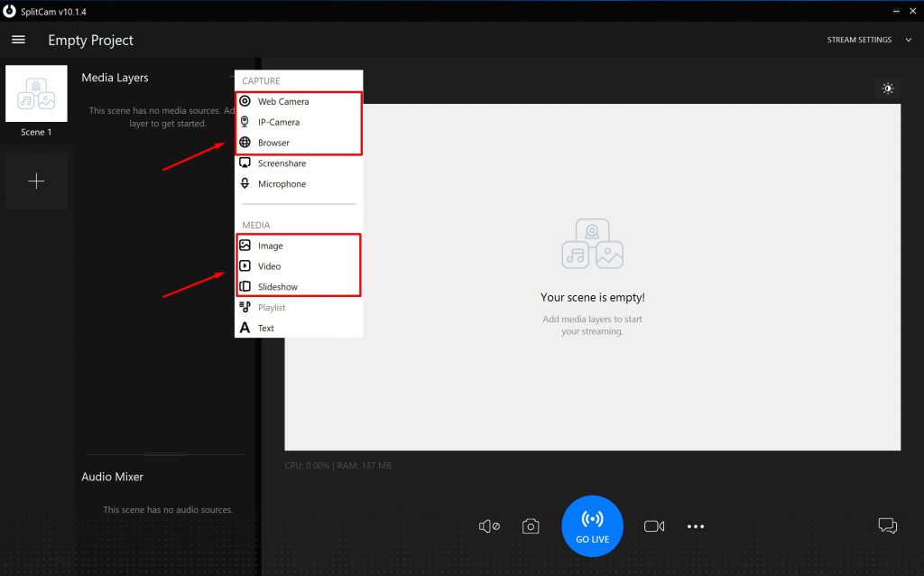Start recording with the video camera icon
This screenshot has height=576, width=924.
[654, 525]
